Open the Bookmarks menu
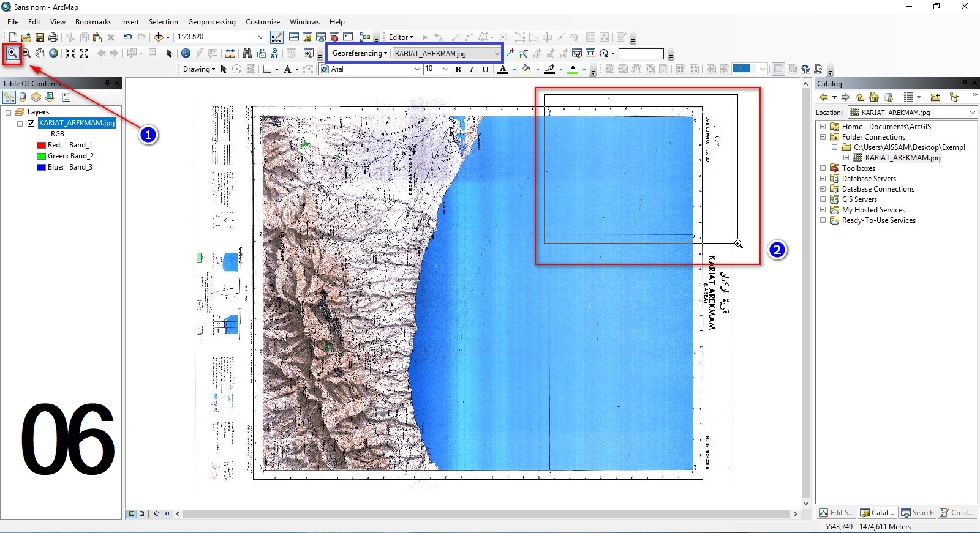 pos(93,22)
